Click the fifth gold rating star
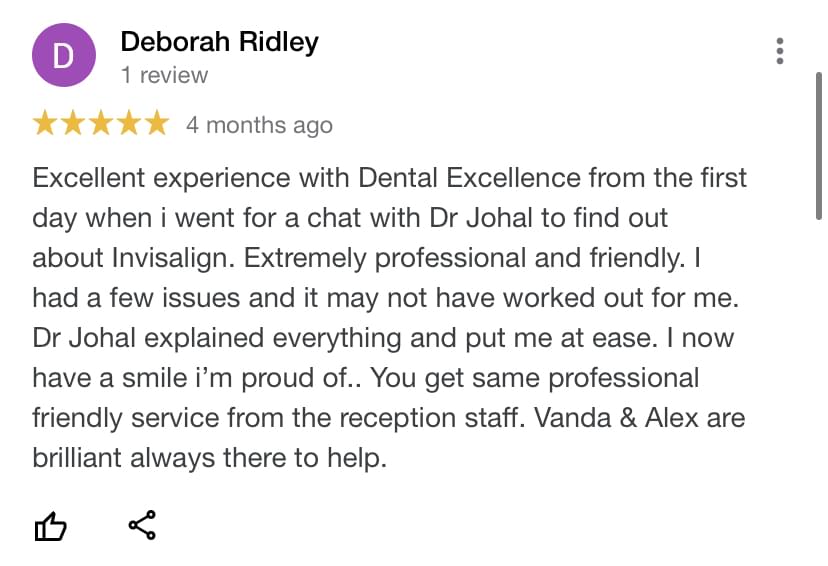Viewport: 828px width, 566px height. pyautogui.click(x=157, y=123)
